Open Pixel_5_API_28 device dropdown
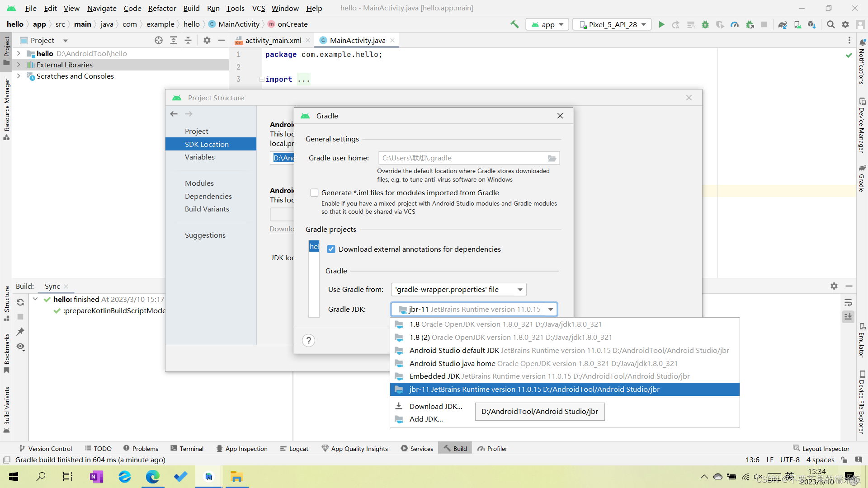This screenshot has width=868, height=488. 612,24
